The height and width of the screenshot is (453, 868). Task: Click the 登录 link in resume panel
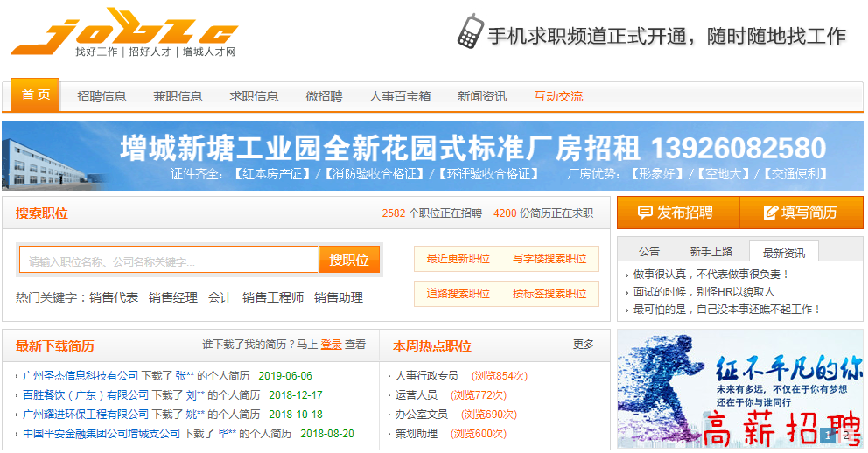[x=331, y=345]
